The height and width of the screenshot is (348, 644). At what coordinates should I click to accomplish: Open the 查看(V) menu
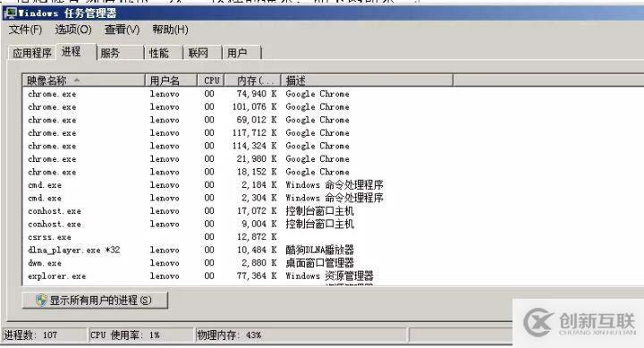(122, 30)
